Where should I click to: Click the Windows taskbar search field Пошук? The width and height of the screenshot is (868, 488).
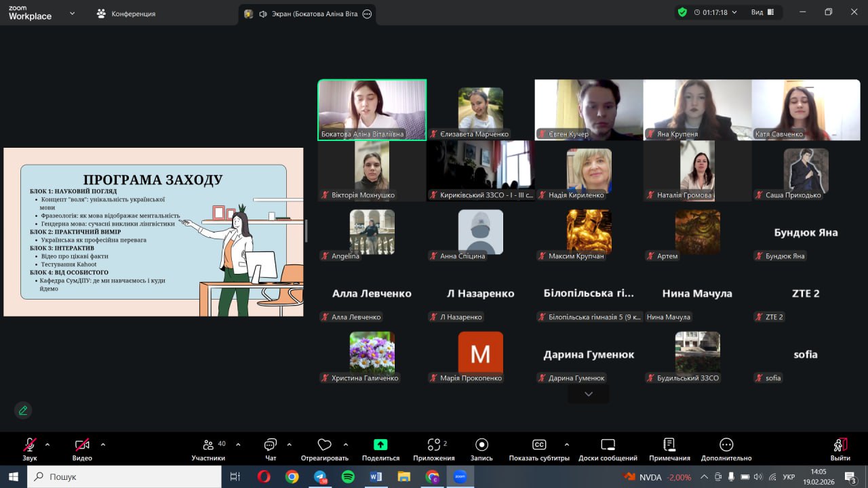125,476
